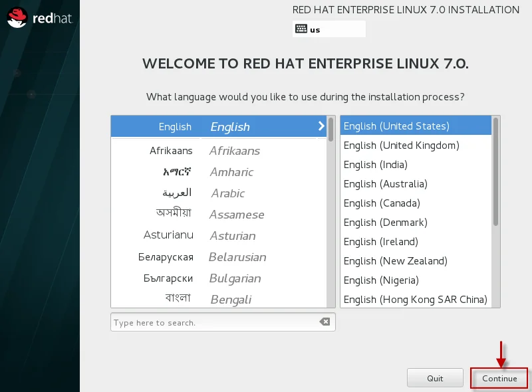The height and width of the screenshot is (392, 532).
Task: Clear search with the backspace icon
Action: pyautogui.click(x=325, y=322)
